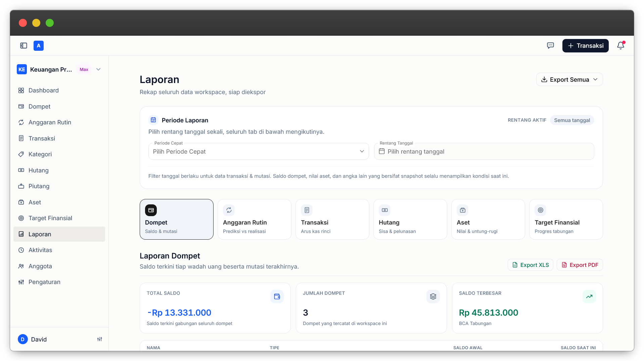Image resolution: width=644 pixels, height=361 pixels.
Task: Open Dashboard from the sidebar
Action: point(59,90)
